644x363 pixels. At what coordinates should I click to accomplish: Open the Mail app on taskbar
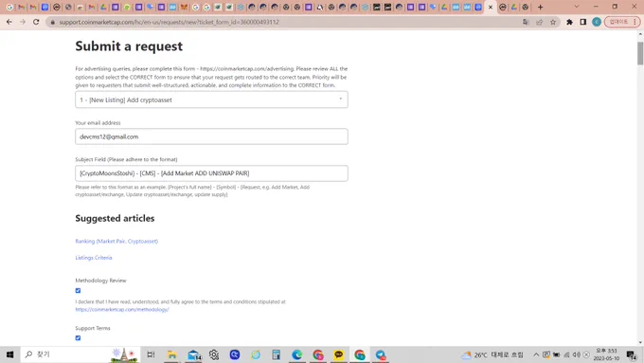193,354
